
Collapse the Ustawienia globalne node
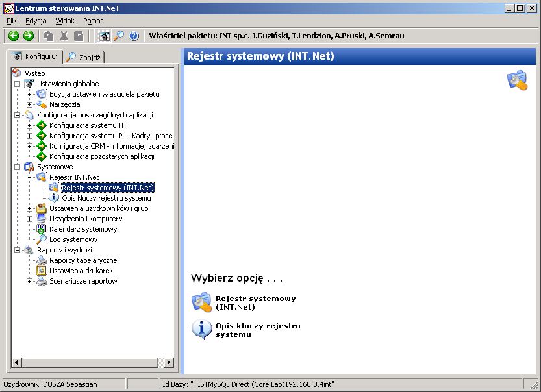point(17,84)
